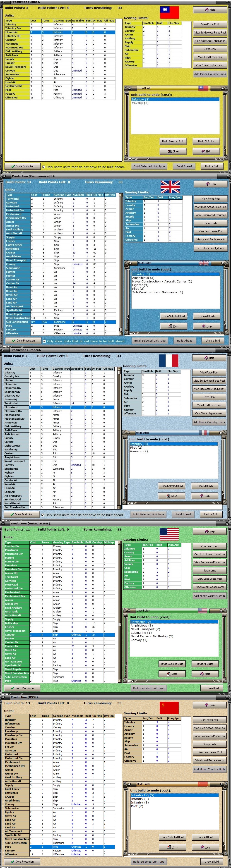Image resolution: width=231 pixels, height=868 pixels.
Task: Click small Chinese flag on China's Undo Builds title bar
Action: [203, 88]
